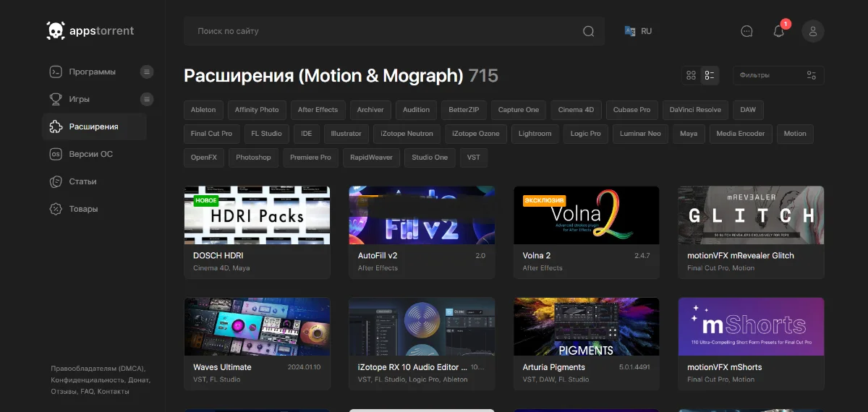
Task: Open Правообладателям (DMCA) footer link
Action: (x=98, y=368)
